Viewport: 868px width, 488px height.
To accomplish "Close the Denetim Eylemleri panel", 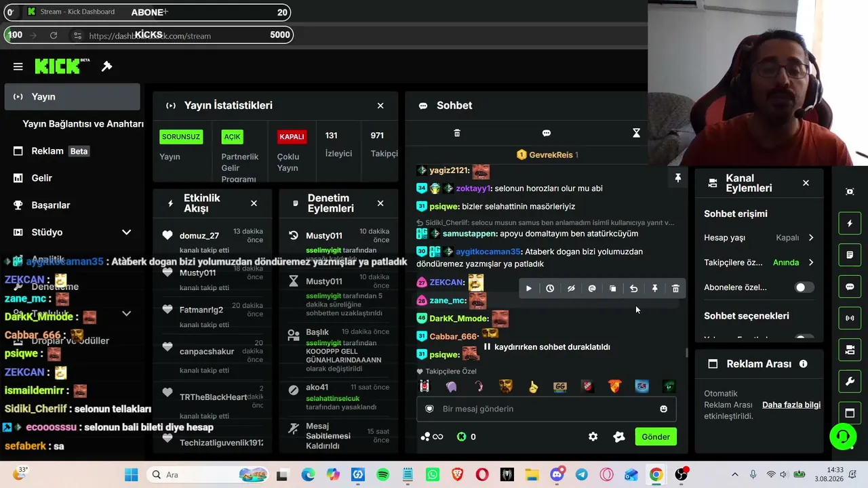I will click(380, 203).
